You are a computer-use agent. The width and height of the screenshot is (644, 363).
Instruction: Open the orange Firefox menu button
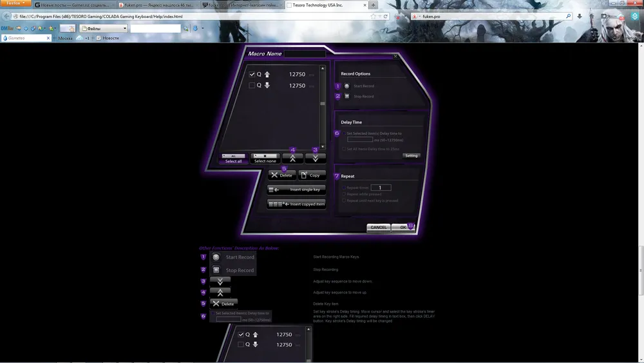pyautogui.click(x=16, y=4)
